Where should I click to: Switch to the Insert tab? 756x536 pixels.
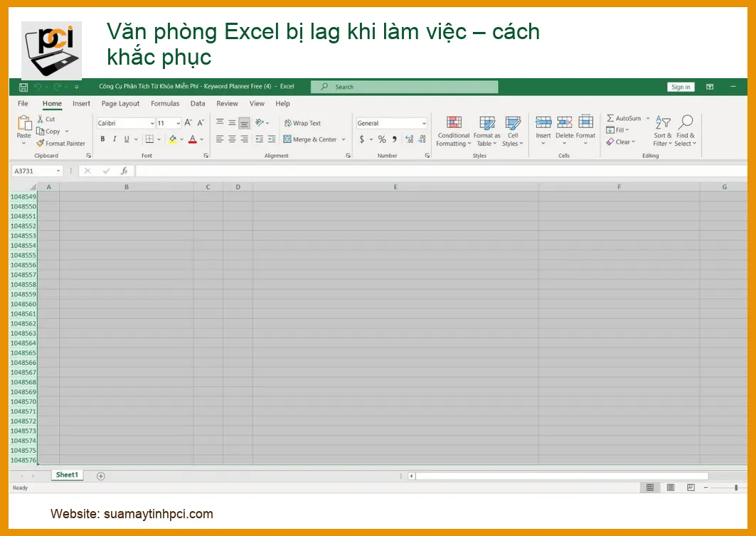[x=81, y=103]
